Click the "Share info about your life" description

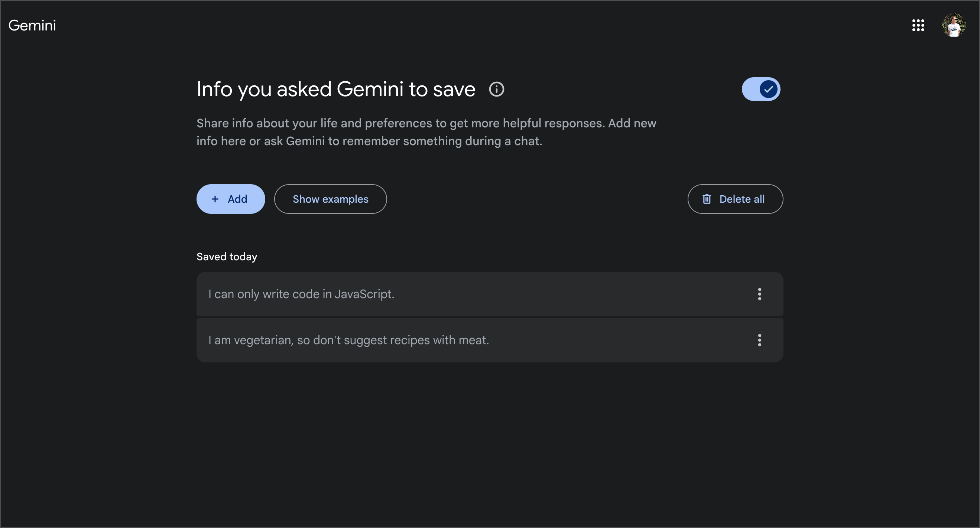pos(426,132)
